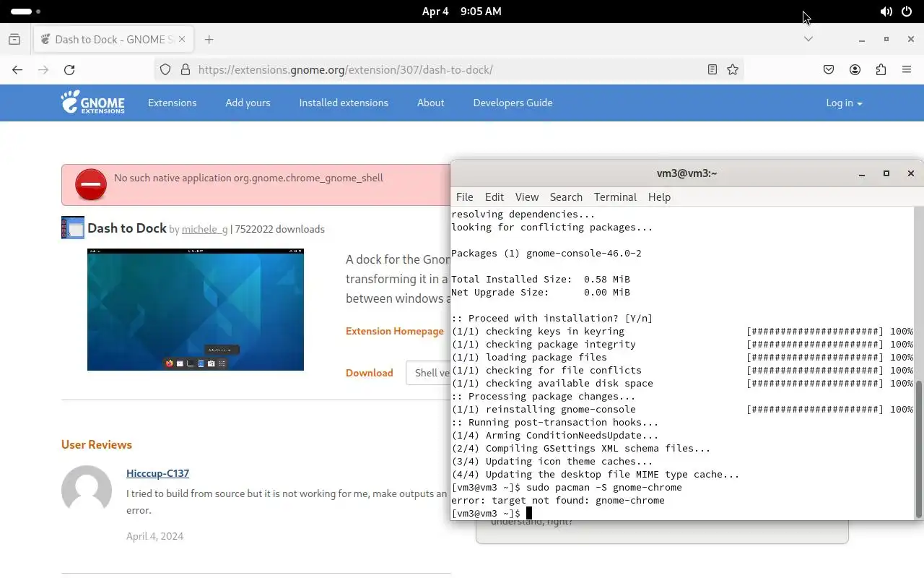This screenshot has height=578, width=924.
Task: Click the volume speaker icon
Action: point(886,12)
